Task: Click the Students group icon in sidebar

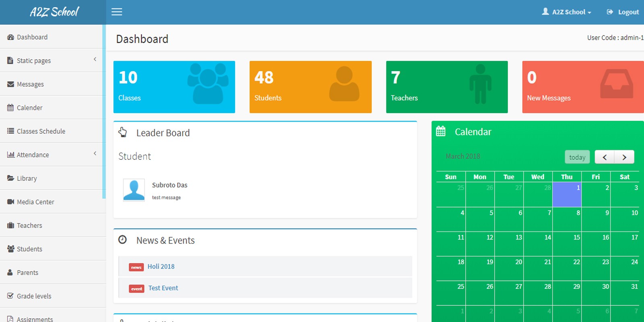Action: click(x=10, y=249)
